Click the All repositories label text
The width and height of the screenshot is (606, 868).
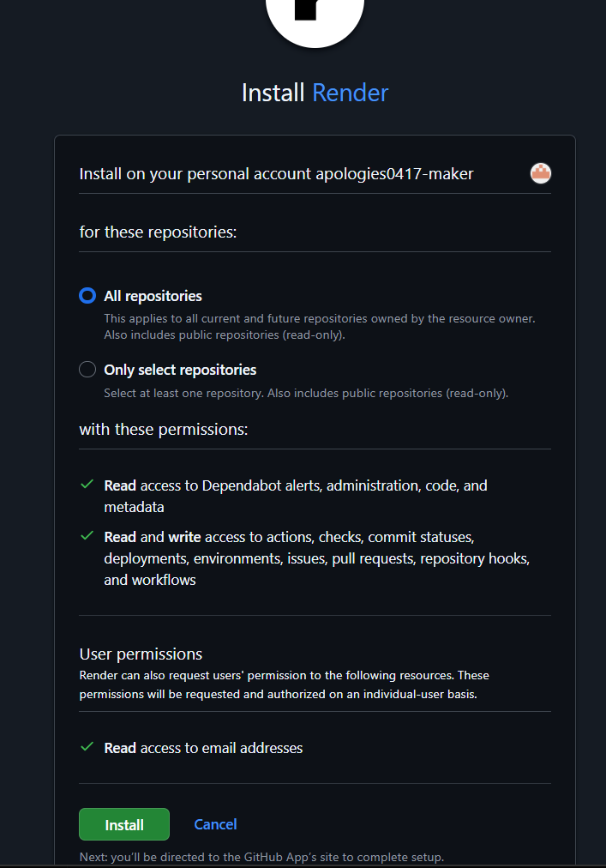(153, 296)
